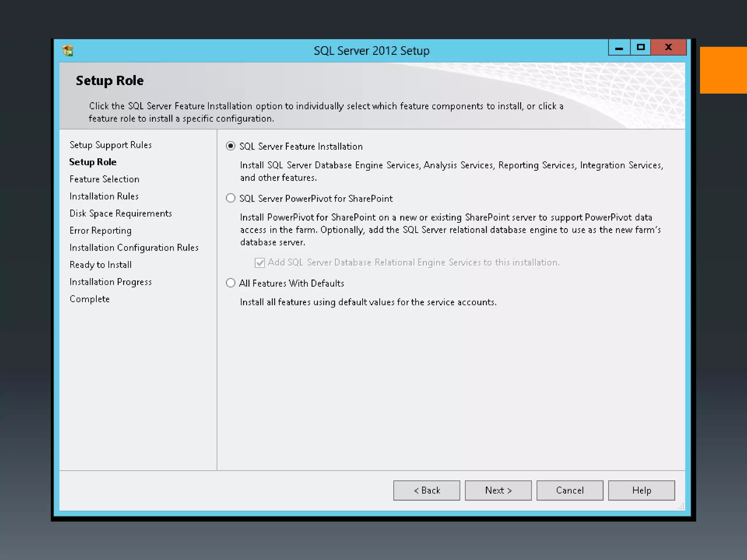Open setup Help

[641, 490]
